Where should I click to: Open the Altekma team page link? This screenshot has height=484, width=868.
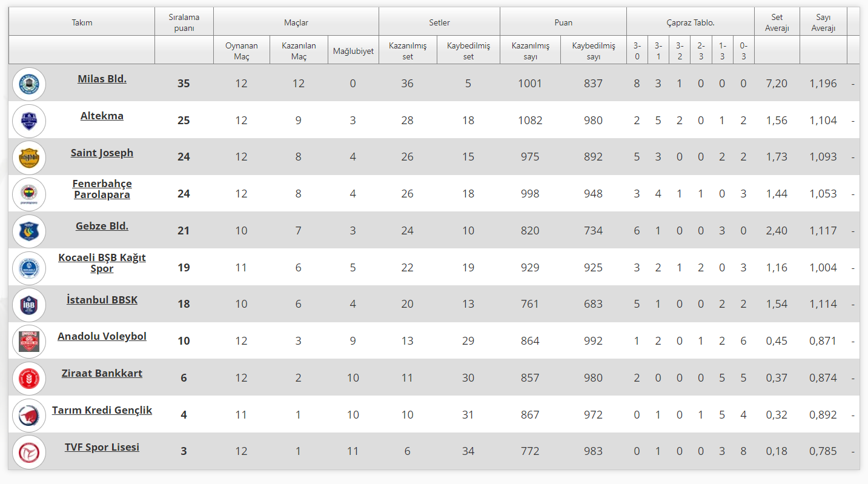(x=102, y=116)
